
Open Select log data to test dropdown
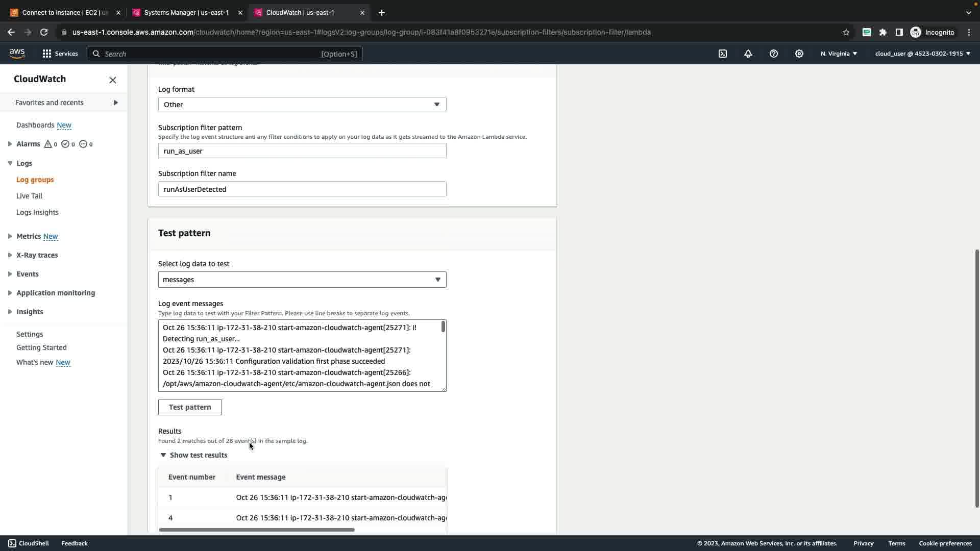click(302, 280)
